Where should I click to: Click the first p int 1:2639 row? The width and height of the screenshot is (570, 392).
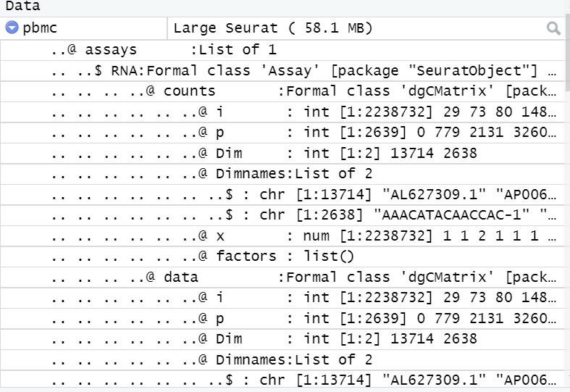point(282,133)
